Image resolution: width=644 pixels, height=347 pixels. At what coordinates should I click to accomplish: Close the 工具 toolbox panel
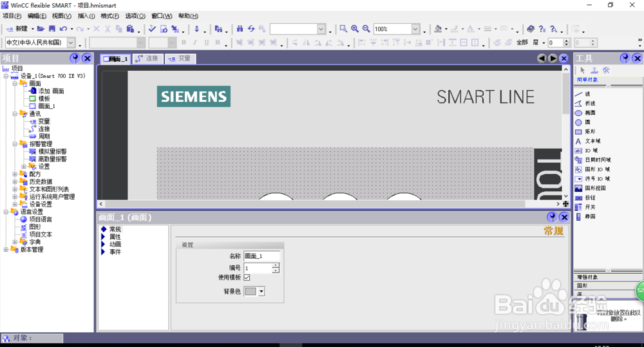click(x=637, y=59)
